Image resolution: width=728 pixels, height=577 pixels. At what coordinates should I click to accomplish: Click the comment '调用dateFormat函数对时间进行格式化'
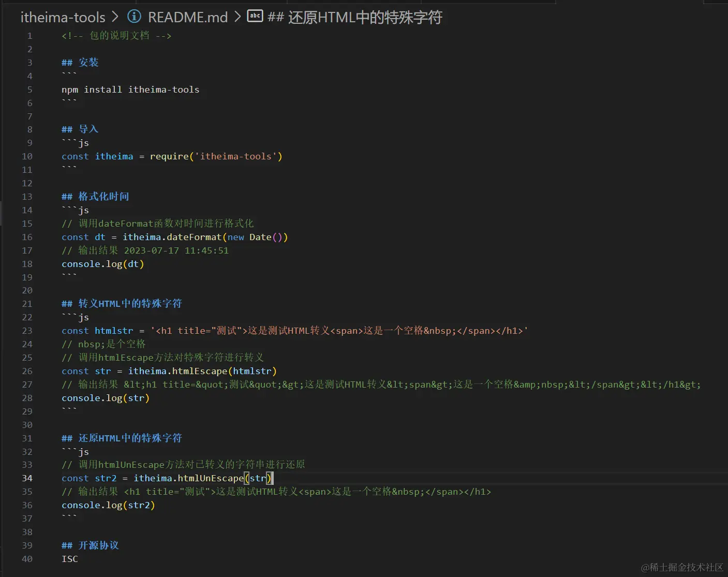coord(158,224)
